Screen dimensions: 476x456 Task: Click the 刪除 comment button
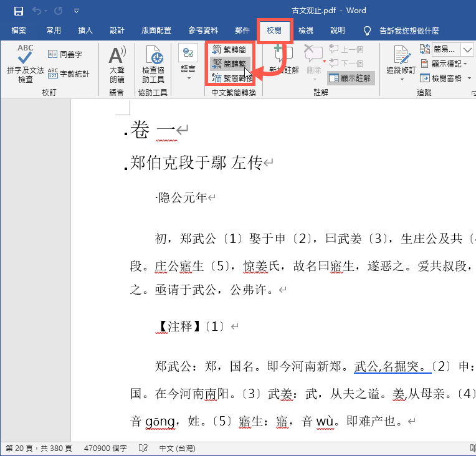pos(314,59)
